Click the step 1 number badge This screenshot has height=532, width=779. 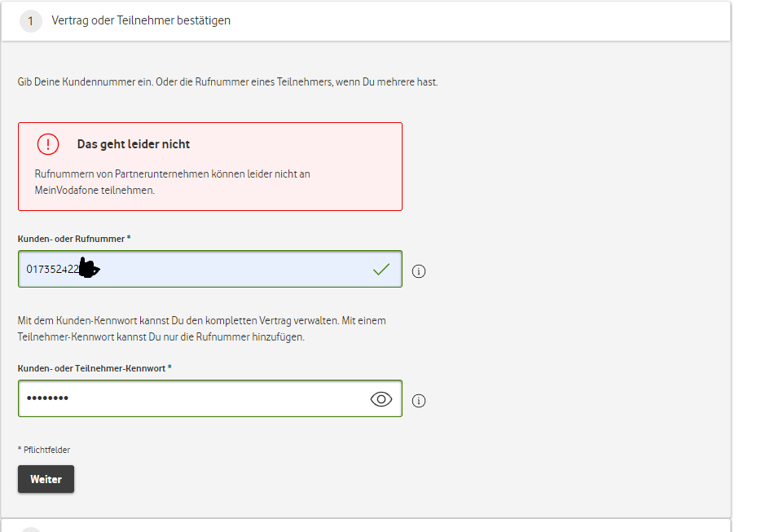[x=31, y=21]
